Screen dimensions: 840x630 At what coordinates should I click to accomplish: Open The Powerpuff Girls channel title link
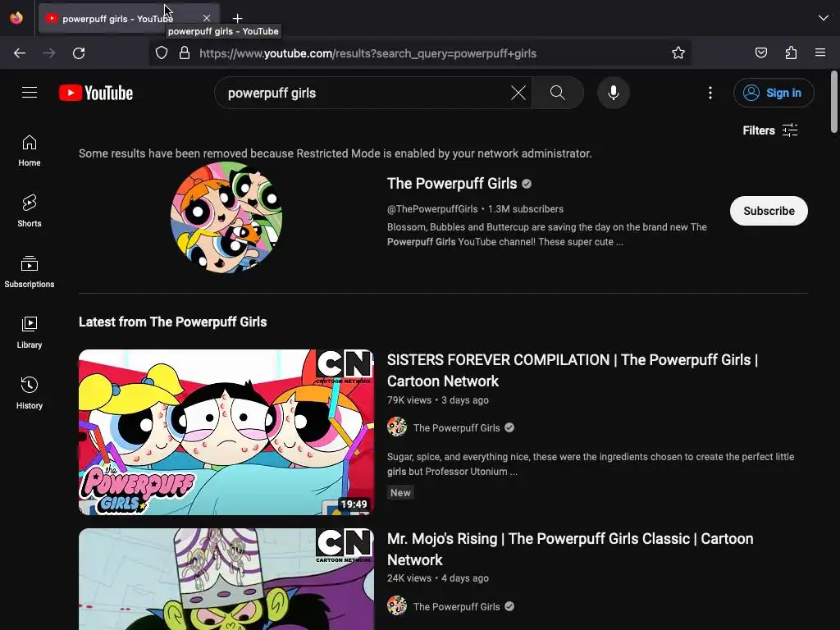(452, 184)
